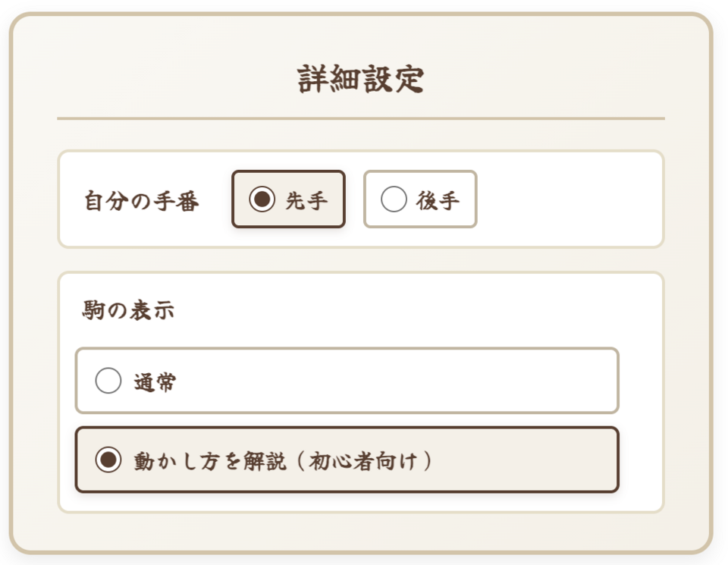Click the 自分の手番 field label
Screen dimensions: 728x565
142,202
